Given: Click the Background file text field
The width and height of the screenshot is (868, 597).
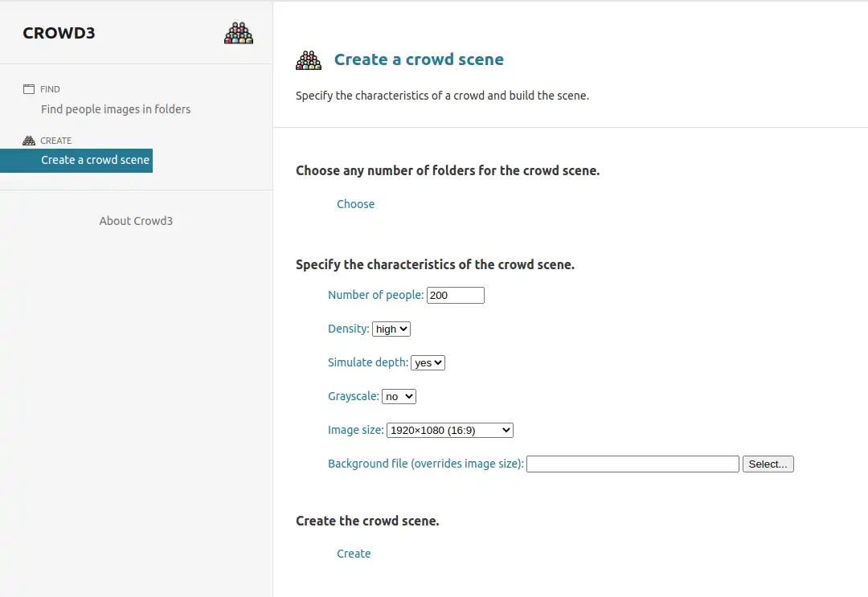Looking at the screenshot, I should click(x=632, y=464).
